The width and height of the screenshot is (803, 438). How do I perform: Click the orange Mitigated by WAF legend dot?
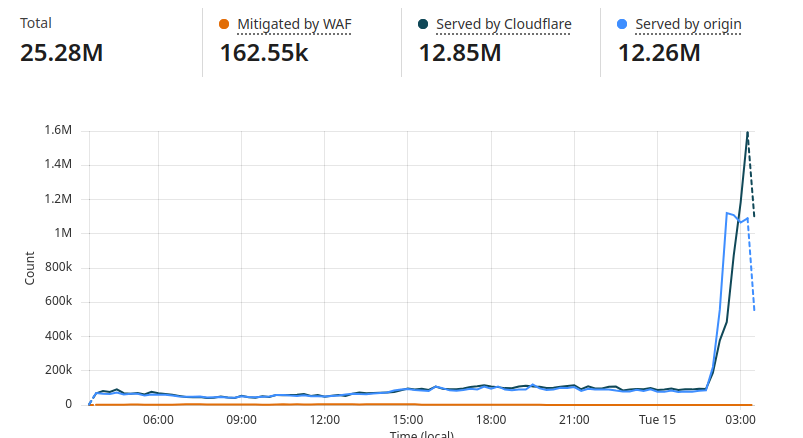(x=224, y=24)
